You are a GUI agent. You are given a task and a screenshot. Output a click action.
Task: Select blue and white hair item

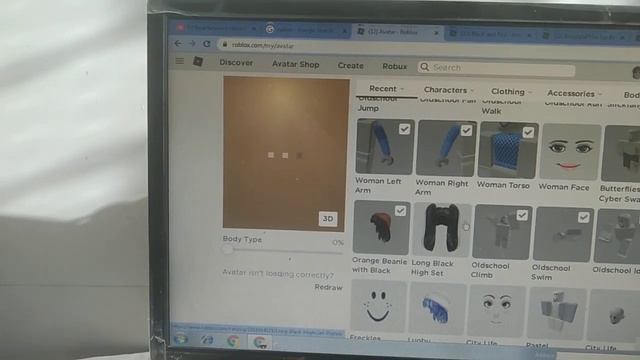pos(437,309)
